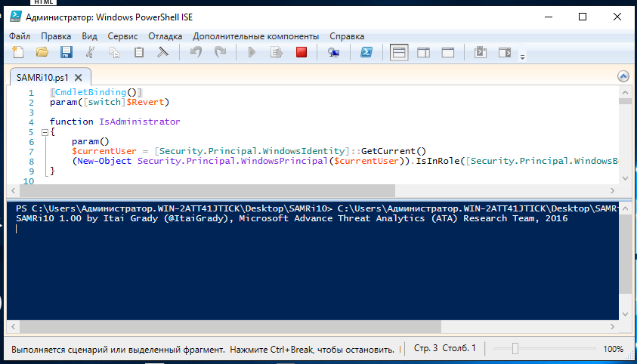Clear the console pane icon
The image size is (637, 364).
(163, 52)
